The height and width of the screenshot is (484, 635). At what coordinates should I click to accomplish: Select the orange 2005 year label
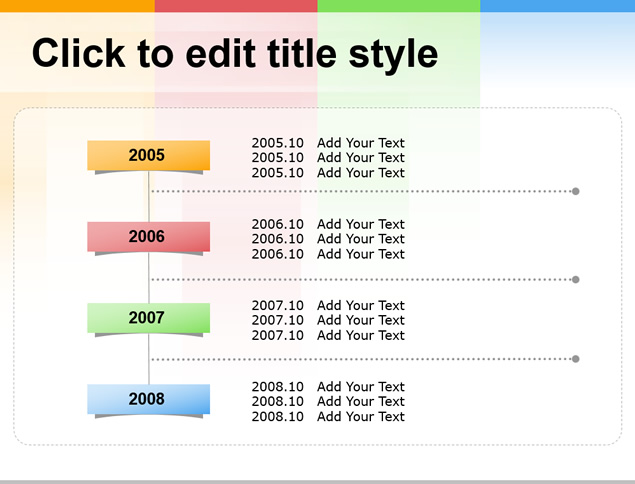pos(149,155)
